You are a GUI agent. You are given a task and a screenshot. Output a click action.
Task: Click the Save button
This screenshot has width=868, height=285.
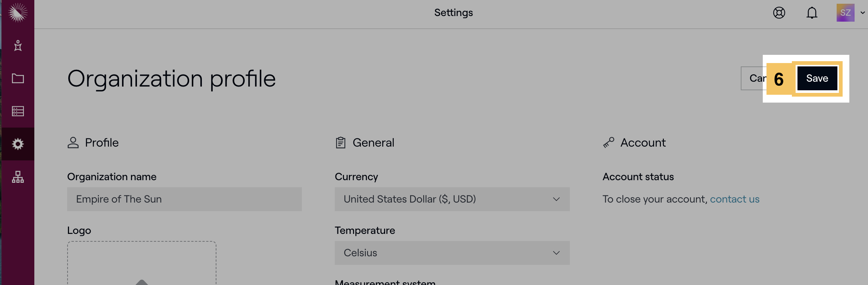[x=817, y=78]
